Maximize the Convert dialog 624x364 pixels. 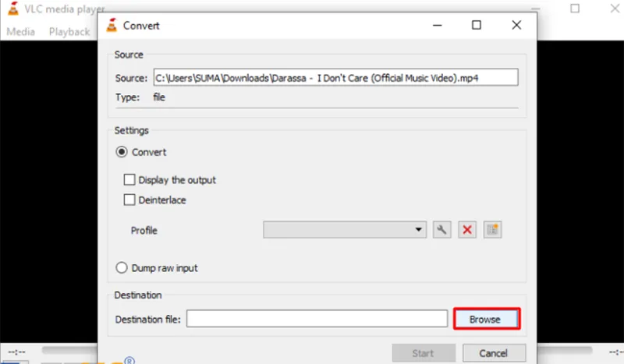click(477, 26)
